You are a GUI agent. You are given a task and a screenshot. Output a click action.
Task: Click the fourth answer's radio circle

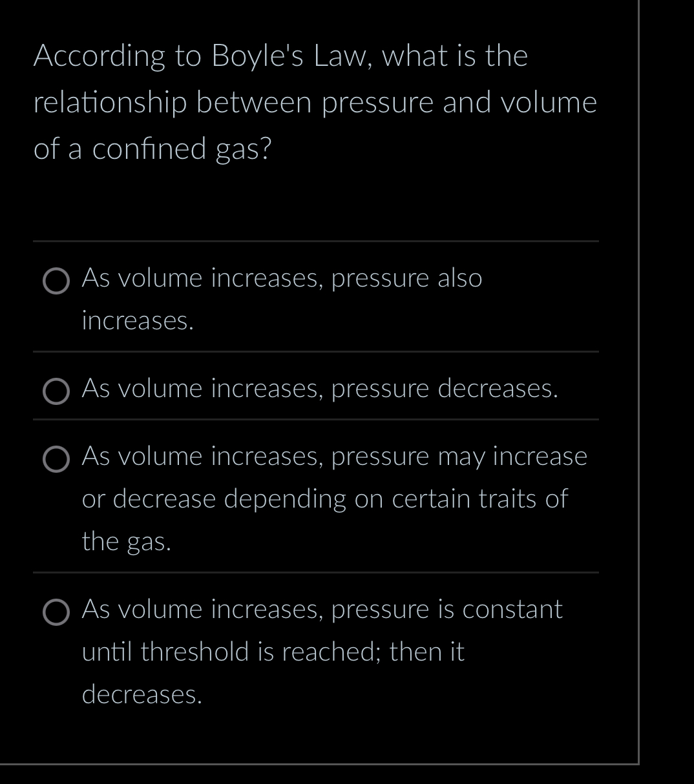click(56, 612)
